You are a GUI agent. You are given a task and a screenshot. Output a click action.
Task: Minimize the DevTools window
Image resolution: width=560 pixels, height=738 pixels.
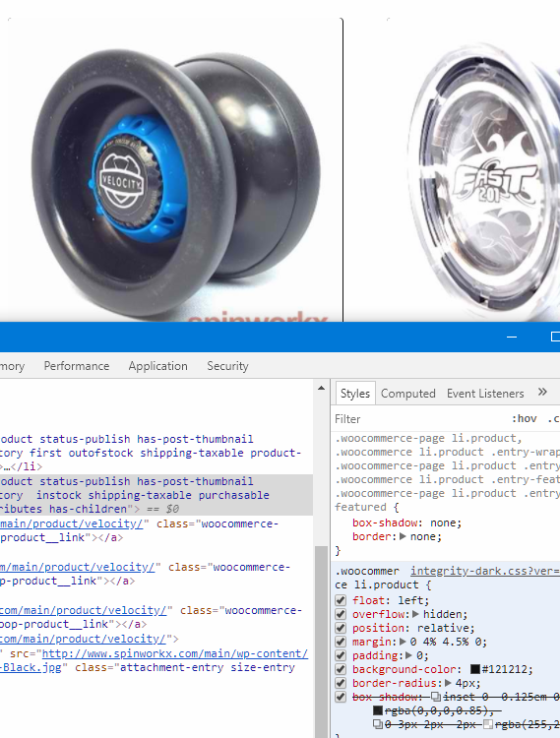[x=512, y=337]
